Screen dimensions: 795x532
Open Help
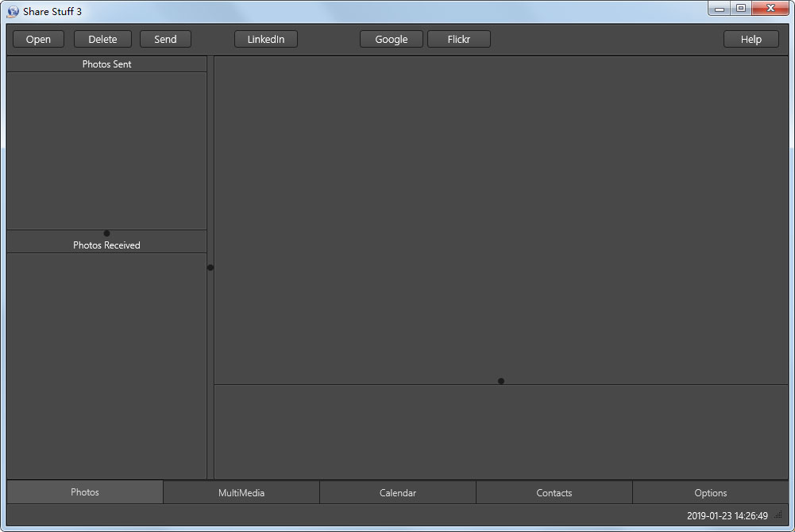[751, 39]
